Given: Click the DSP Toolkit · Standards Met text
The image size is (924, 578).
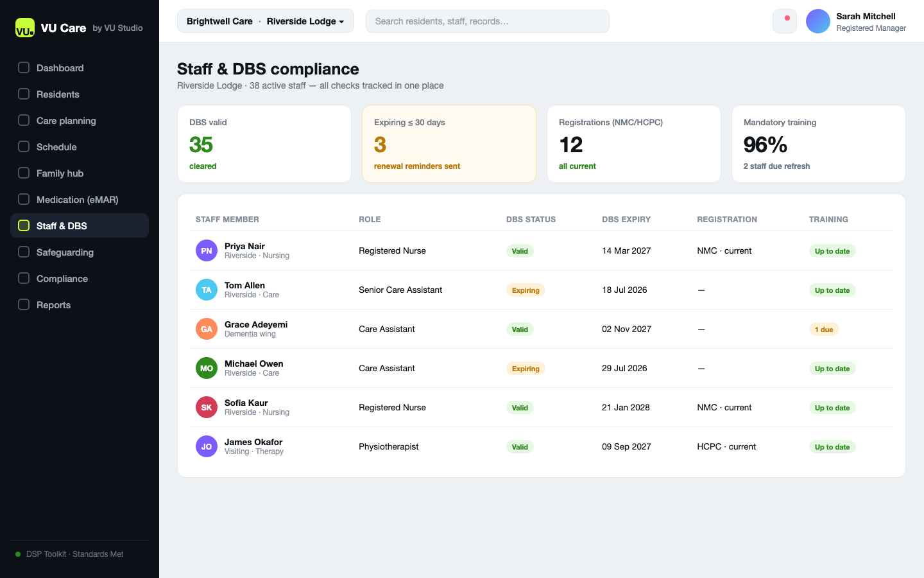Looking at the screenshot, I should (75, 554).
